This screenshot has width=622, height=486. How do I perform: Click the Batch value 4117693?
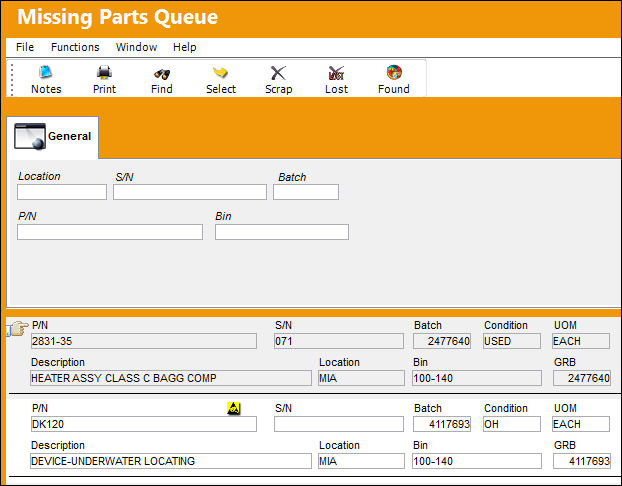[442, 424]
